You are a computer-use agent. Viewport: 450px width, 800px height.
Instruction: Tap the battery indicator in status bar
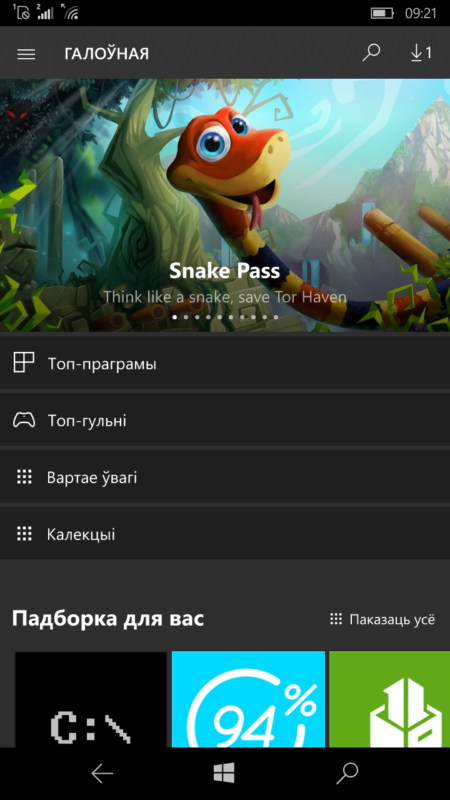(382, 13)
